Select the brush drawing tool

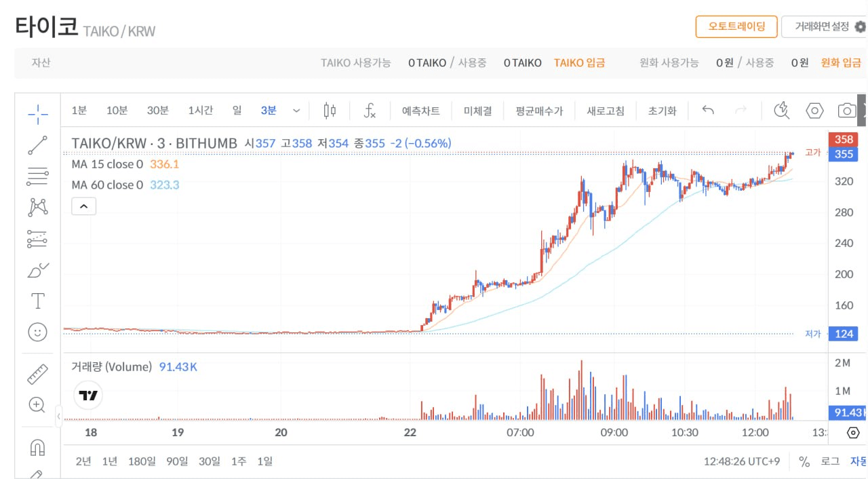pos(38,270)
